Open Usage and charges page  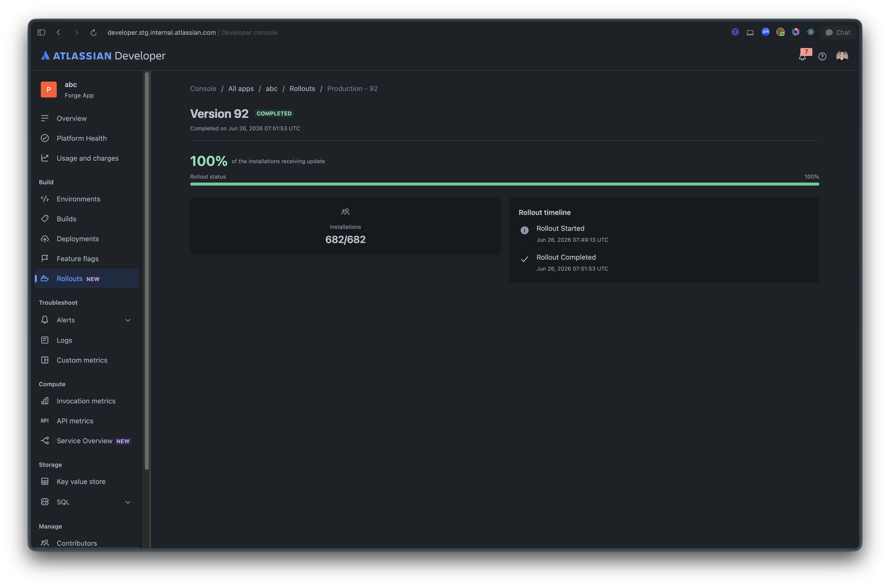click(87, 158)
